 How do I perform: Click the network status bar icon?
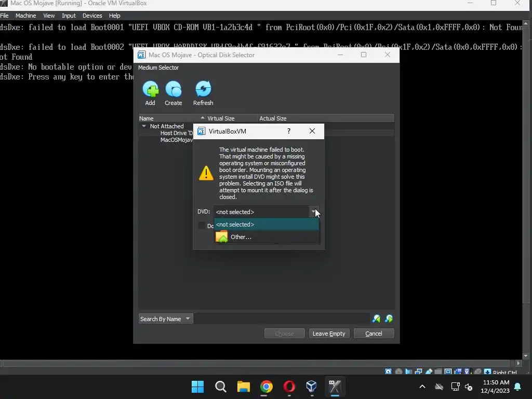tap(418, 372)
